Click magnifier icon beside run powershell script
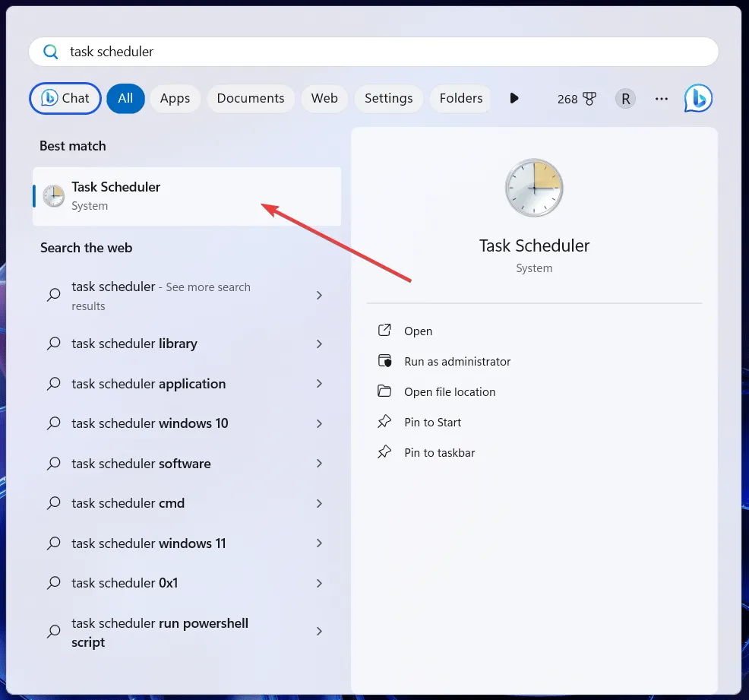This screenshot has width=749, height=700. click(x=53, y=632)
